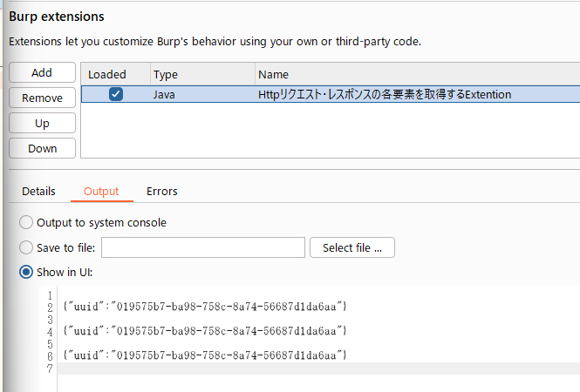Screen dimensions: 580x392
Task: Open the Errors tab
Action: 162,191
